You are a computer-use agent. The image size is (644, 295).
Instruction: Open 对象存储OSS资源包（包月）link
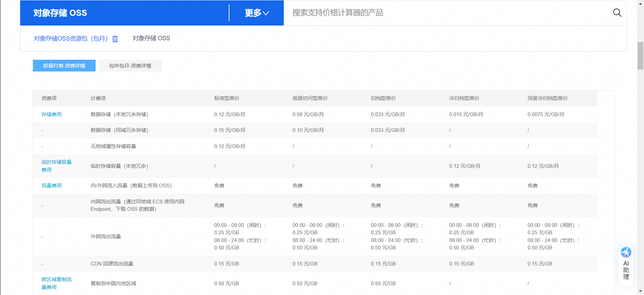pos(71,39)
